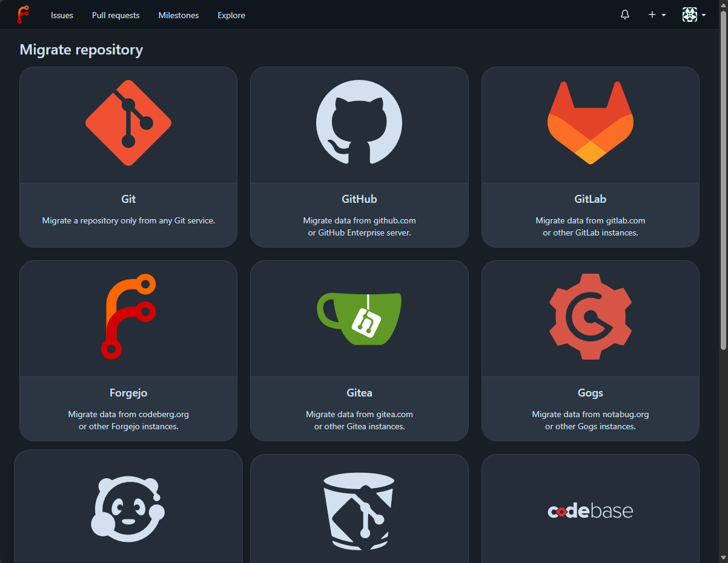Select the Git card title
The image size is (728, 563).
[x=128, y=199]
